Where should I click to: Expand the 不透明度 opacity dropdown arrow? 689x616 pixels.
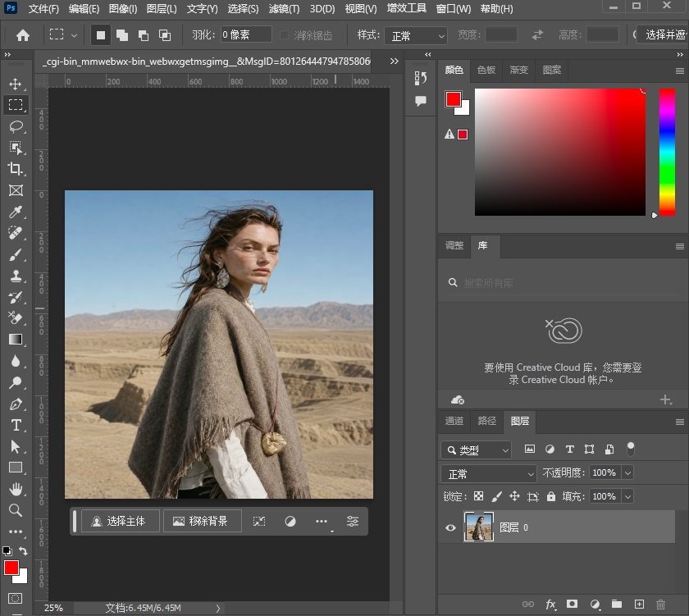[x=628, y=473]
